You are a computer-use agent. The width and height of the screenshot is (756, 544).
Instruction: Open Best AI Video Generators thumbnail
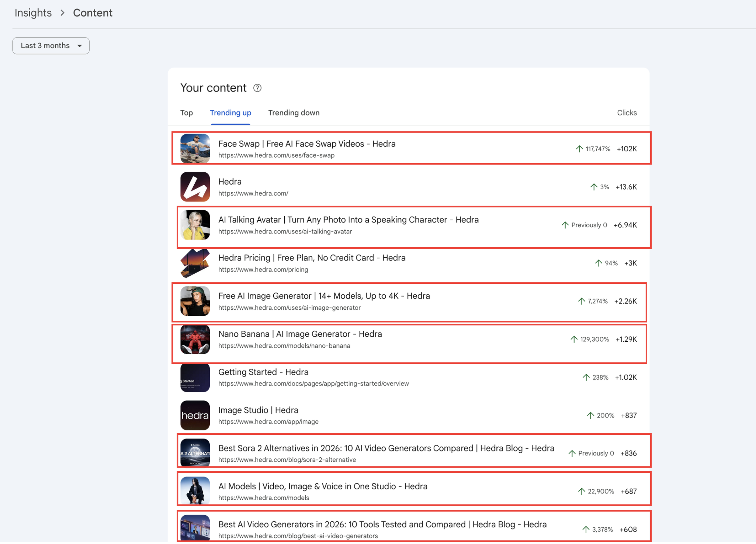(195, 528)
